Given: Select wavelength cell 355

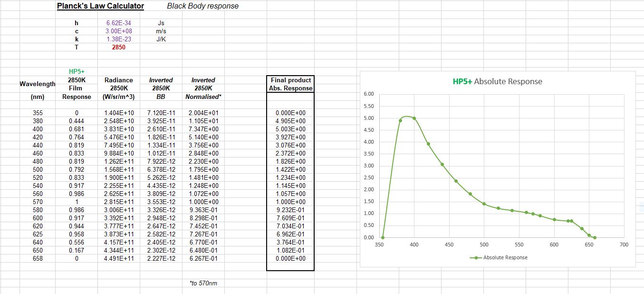Looking at the screenshot, I should click(38, 113).
